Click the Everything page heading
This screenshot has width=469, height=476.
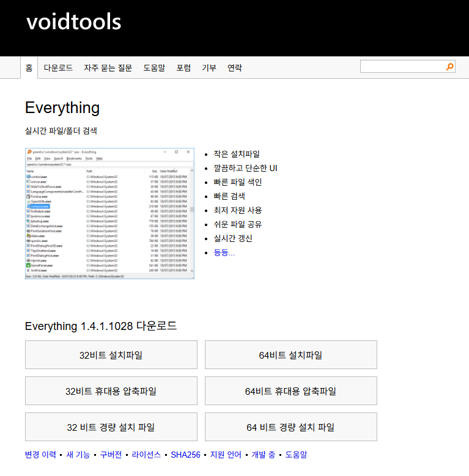click(x=62, y=108)
